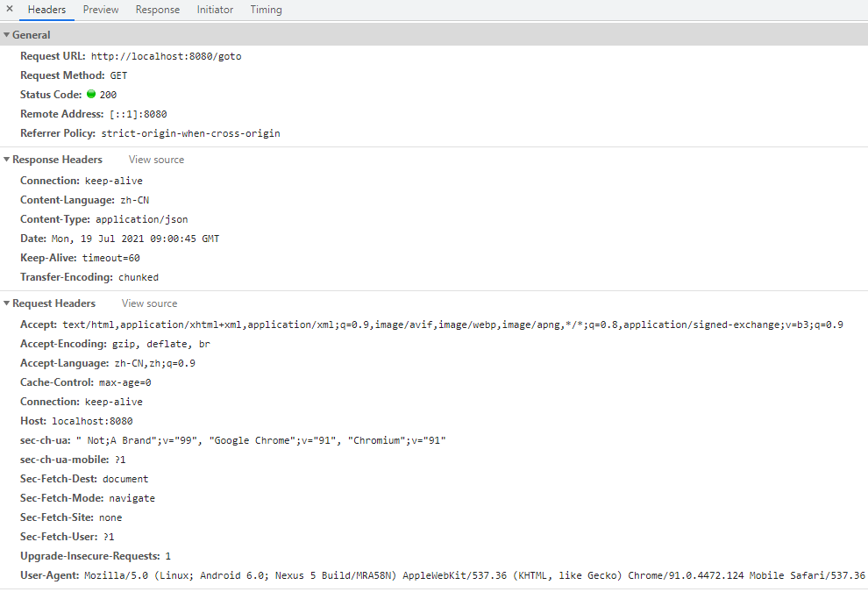
Task: Close the request details panel
Action: coord(10,10)
